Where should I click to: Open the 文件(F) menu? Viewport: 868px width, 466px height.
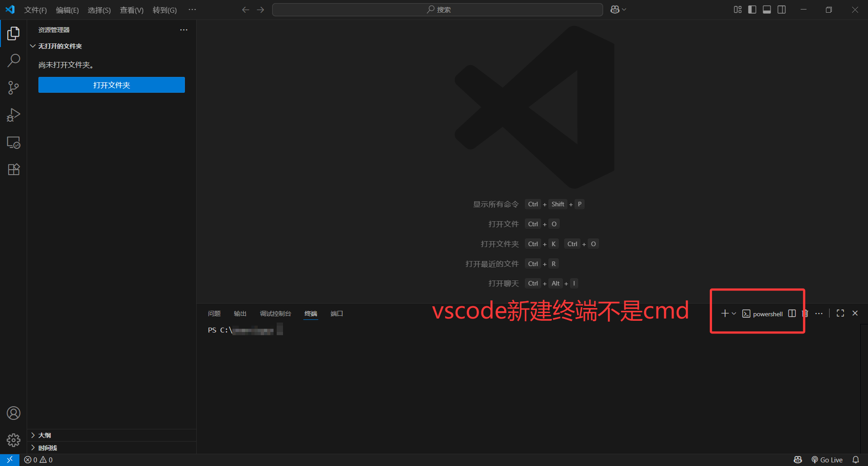click(x=36, y=10)
